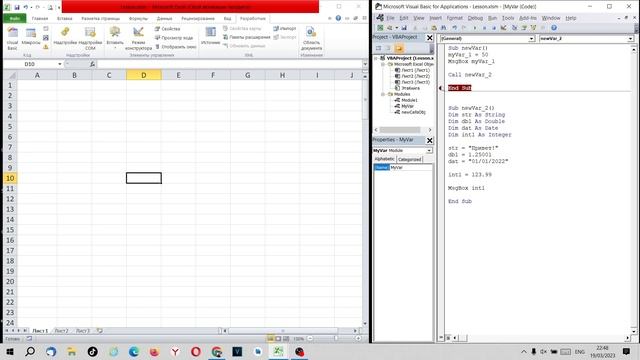
Task: Click the Insert Function fx button
Action: click(x=92, y=64)
